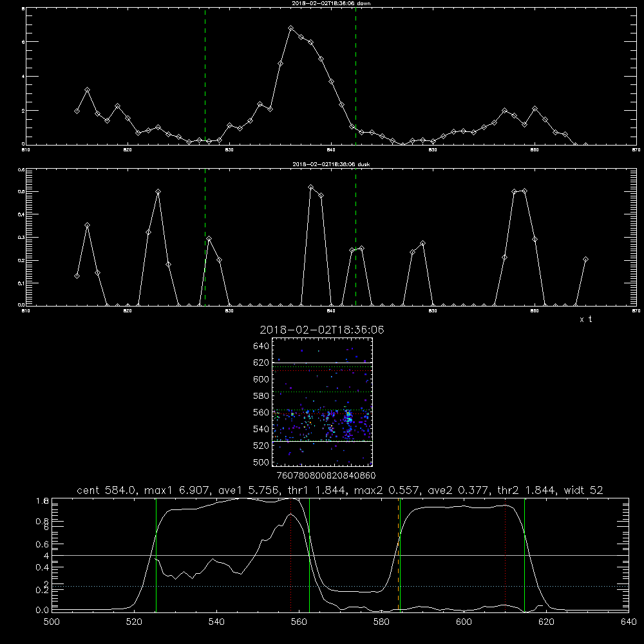Screen dimensions: 644x644
Task: Click the left green dashed line in the dawn plot
Action: click(205, 77)
